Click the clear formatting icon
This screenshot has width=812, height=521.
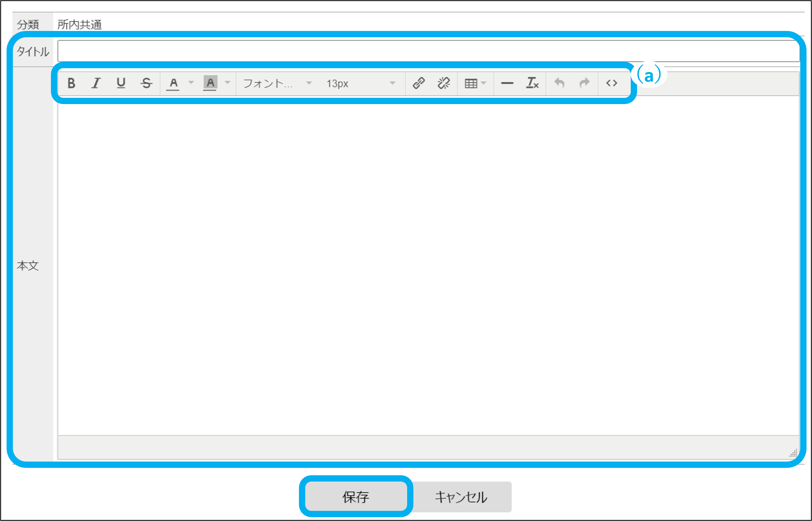pos(532,83)
